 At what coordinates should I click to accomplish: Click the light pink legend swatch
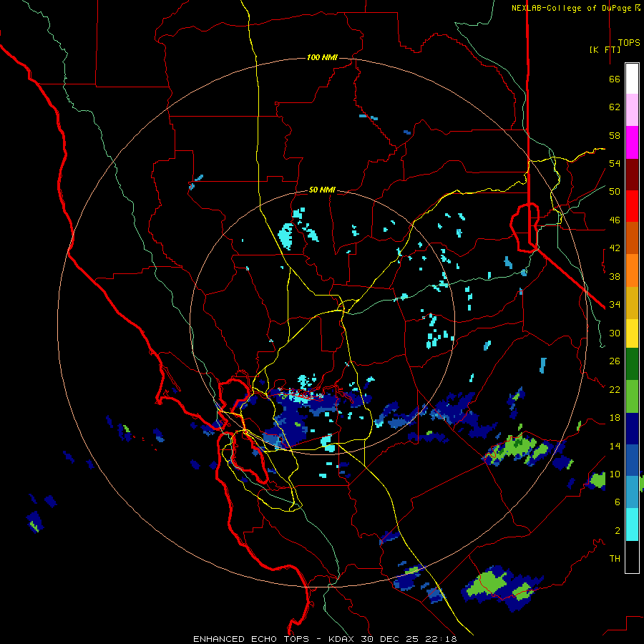[632, 109]
